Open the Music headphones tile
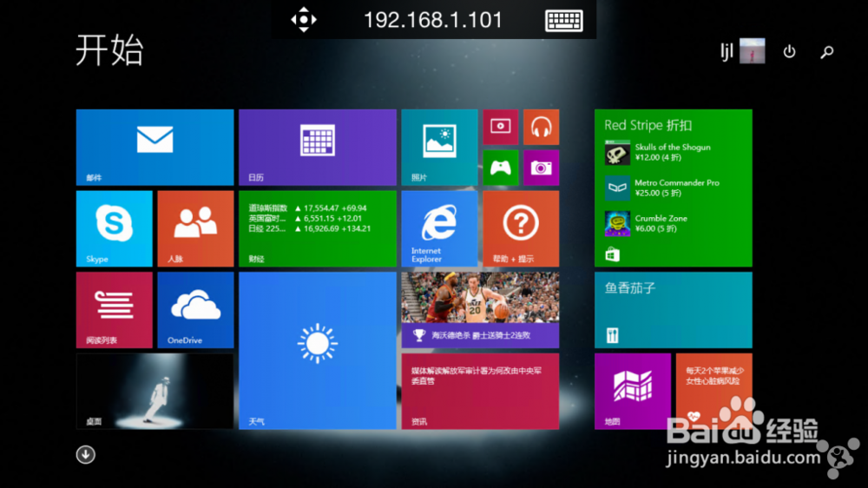The height and width of the screenshot is (488, 868). pos(542,127)
